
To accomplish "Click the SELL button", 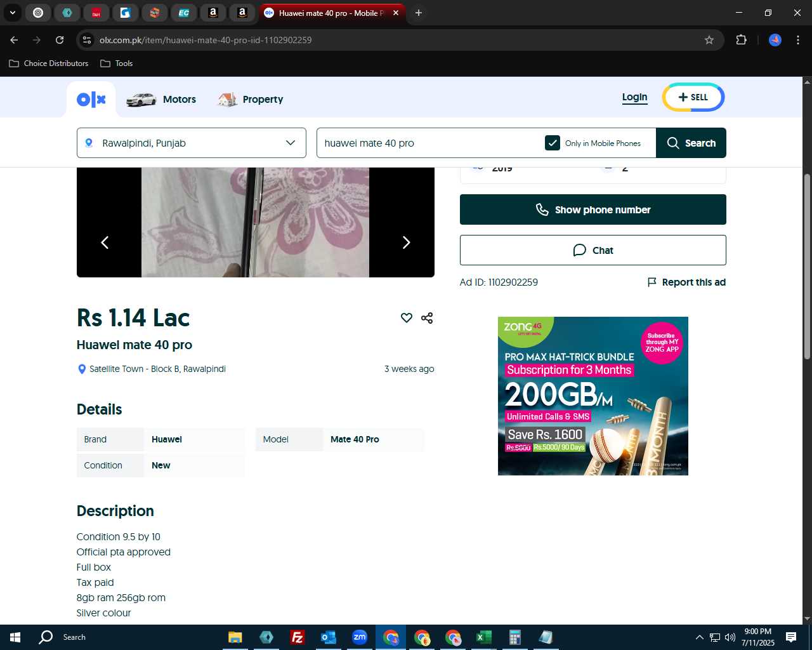I will click(x=693, y=97).
